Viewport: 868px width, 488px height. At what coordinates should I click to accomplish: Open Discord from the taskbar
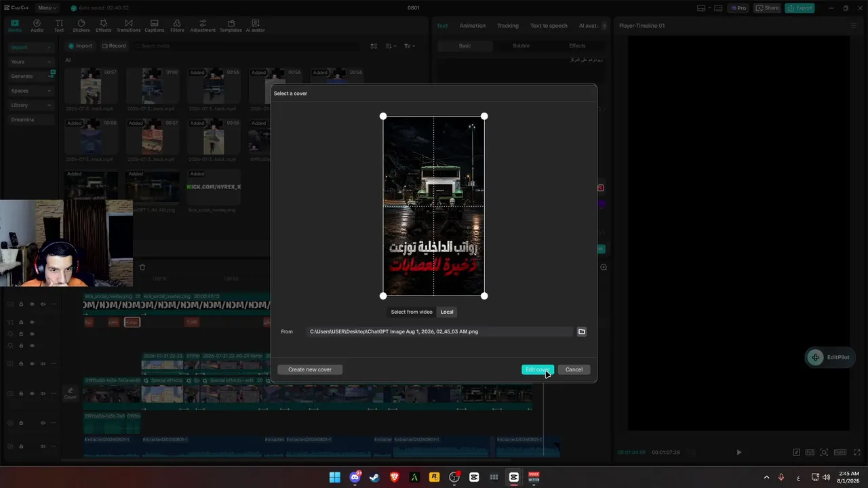tap(355, 477)
